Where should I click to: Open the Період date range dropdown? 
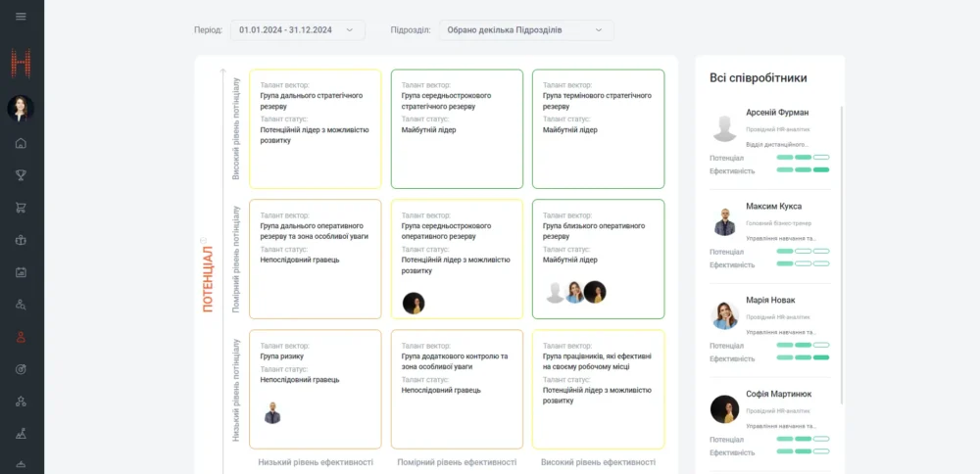[x=298, y=30]
